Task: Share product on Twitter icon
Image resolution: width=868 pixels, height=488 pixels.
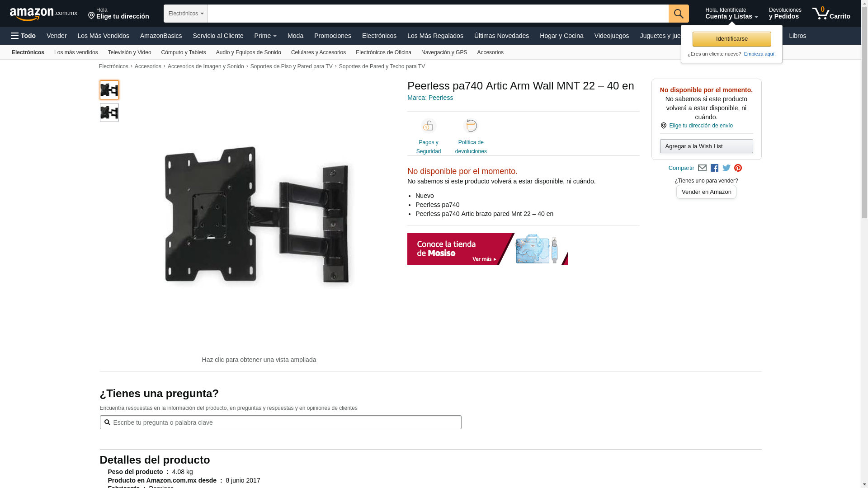Action: (726, 168)
